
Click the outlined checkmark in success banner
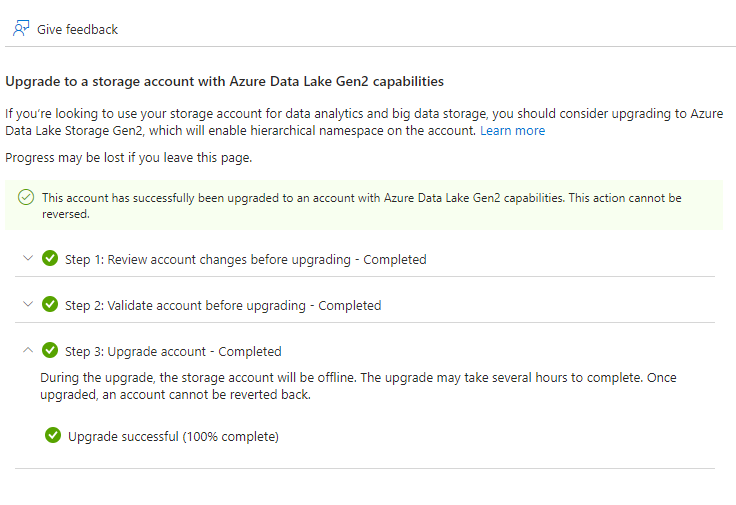coord(26,198)
